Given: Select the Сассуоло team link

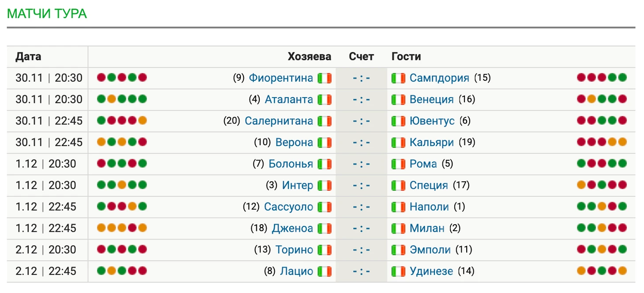Looking at the screenshot, I should [x=288, y=207].
